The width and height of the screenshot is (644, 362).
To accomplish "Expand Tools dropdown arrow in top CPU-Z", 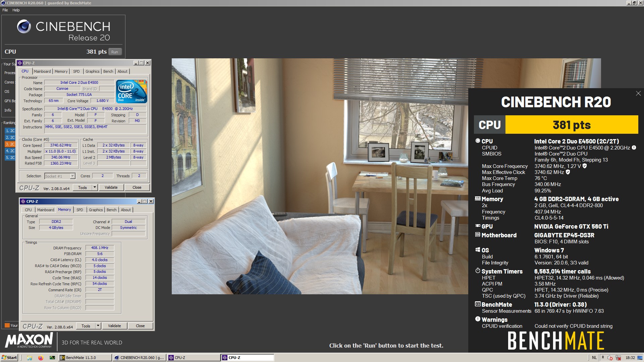I will coord(95,187).
